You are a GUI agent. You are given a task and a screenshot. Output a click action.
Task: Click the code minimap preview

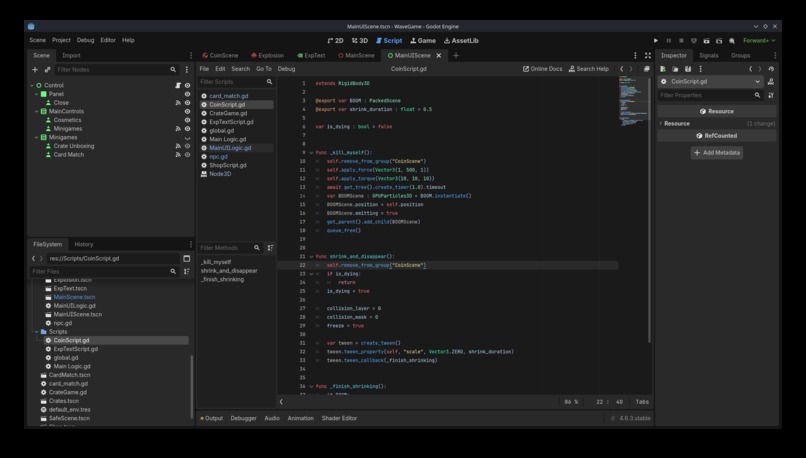click(633, 101)
